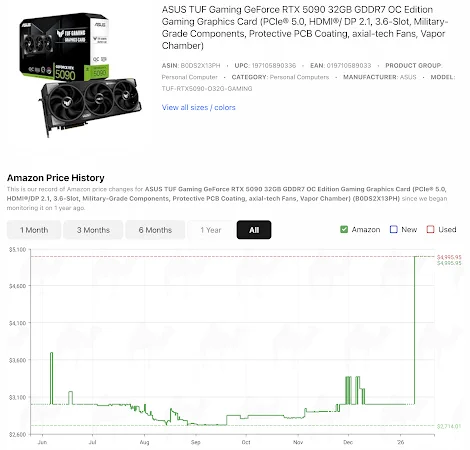This screenshot has width=470, height=450.
Task: Enable the Amazon price checkbox
Action: pos(344,229)
